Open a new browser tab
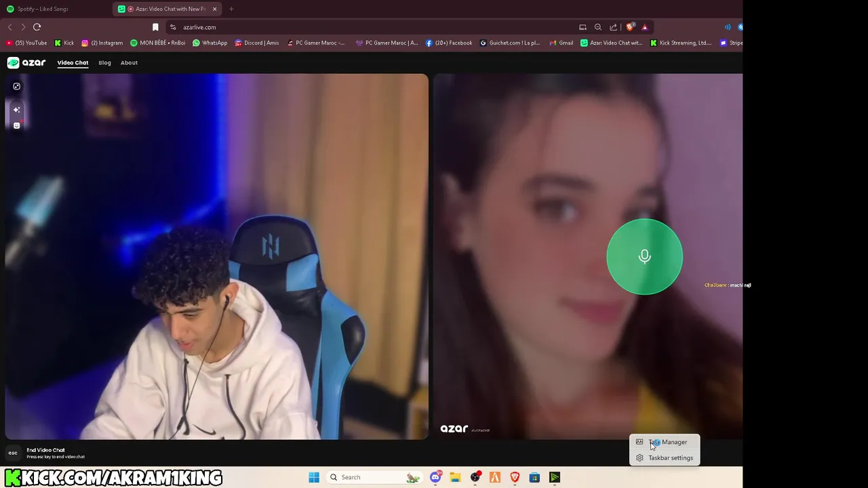The image size is (868, 488). tap(231, 9)
